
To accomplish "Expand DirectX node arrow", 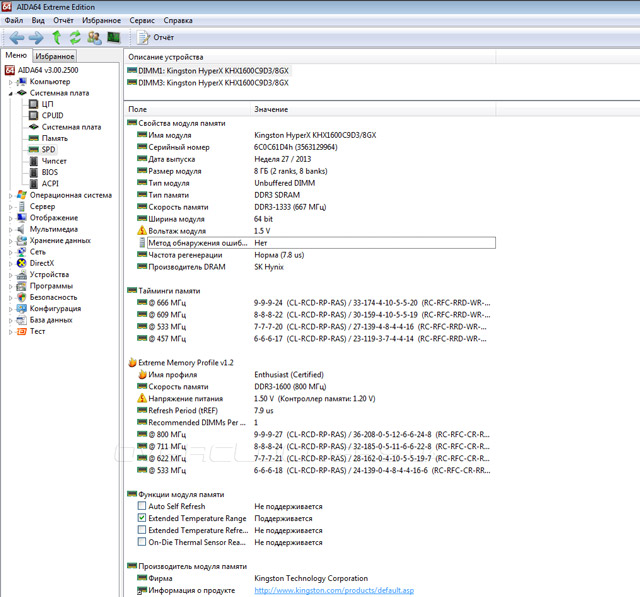I will (x=11, y=264).
